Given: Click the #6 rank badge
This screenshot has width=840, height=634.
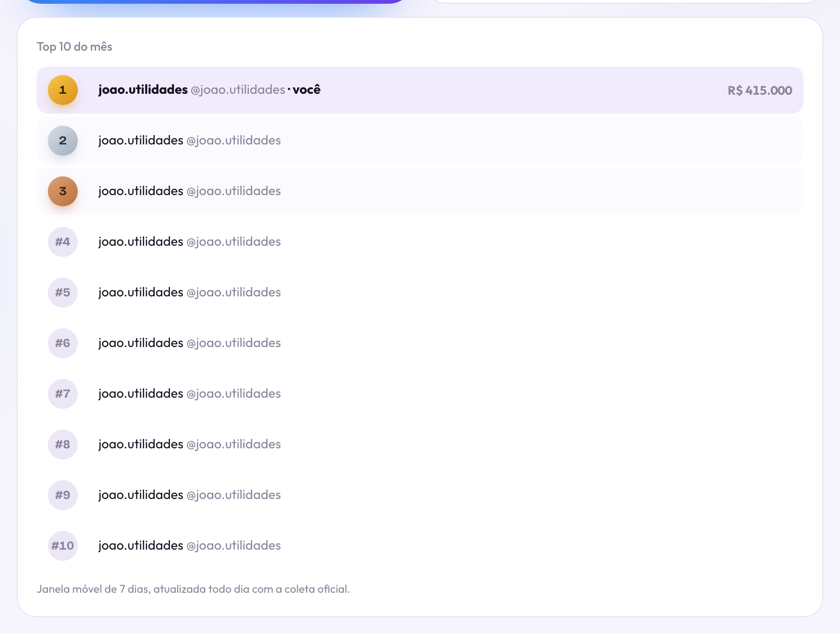Looking at the screenshot, I should pyautogui.click(x=63, y=343).
